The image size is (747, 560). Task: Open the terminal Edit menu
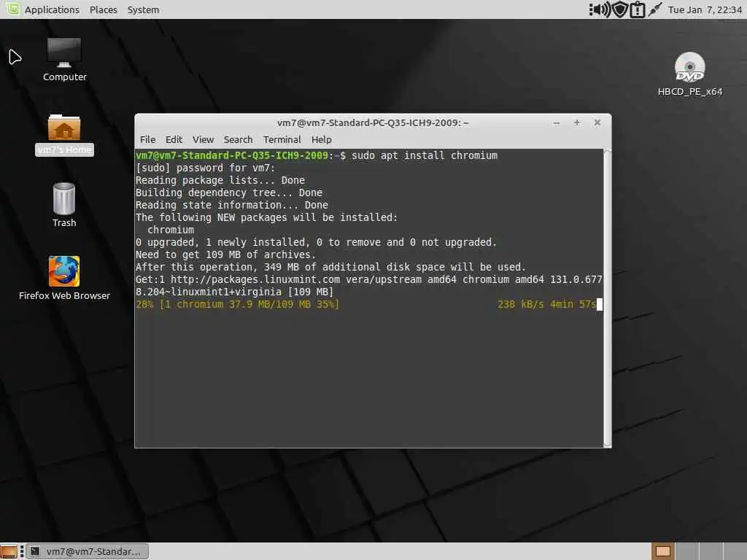click(174, 139)
